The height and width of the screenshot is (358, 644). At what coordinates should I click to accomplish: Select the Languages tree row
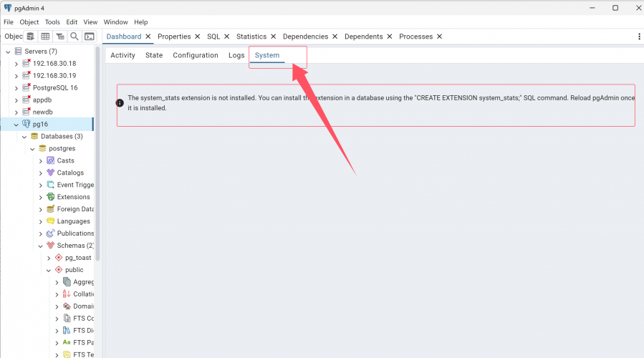tap(47, 221)
